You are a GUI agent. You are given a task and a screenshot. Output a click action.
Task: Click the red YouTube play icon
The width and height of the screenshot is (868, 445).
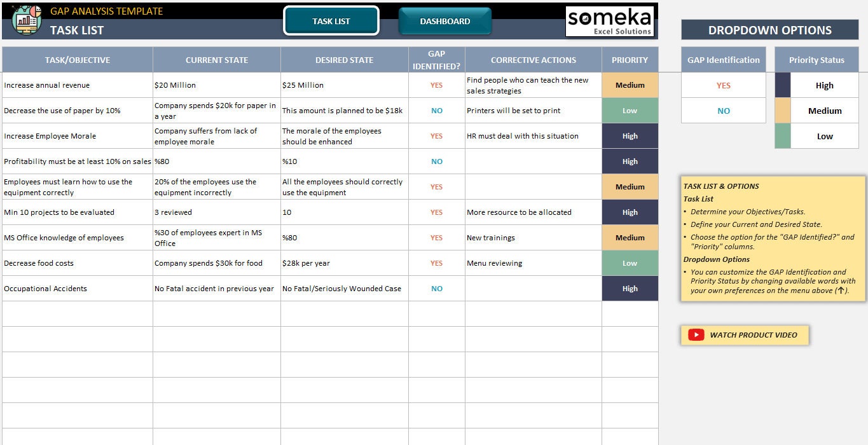(696, 335)
